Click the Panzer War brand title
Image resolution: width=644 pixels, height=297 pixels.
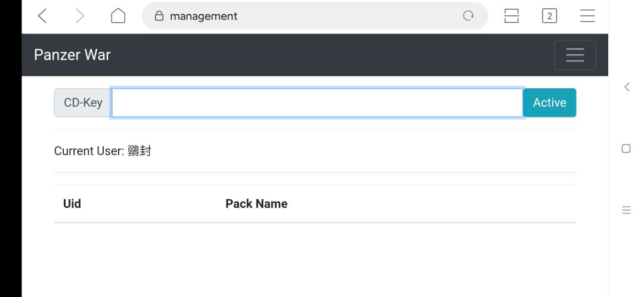(72, 55)
